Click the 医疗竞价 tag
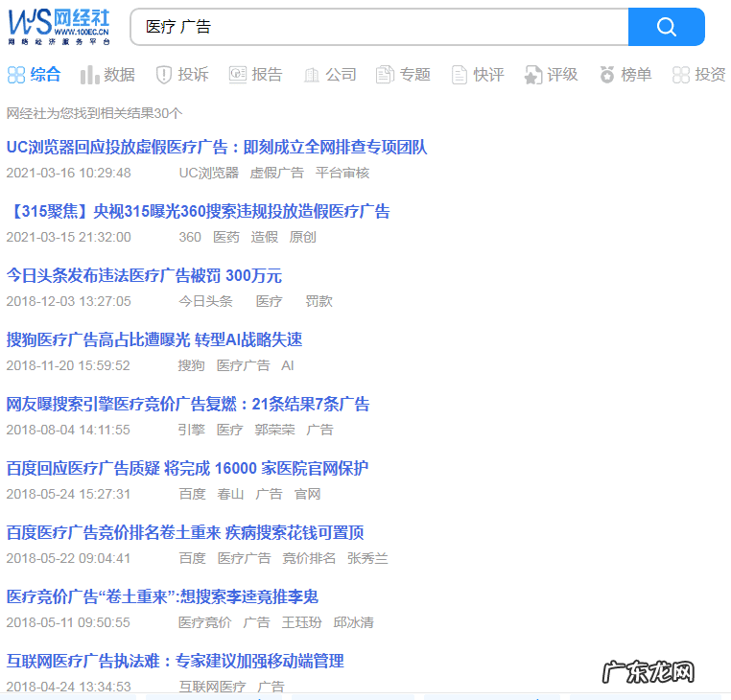This screenshot has height=700, width=731. (x=204, y=623)
